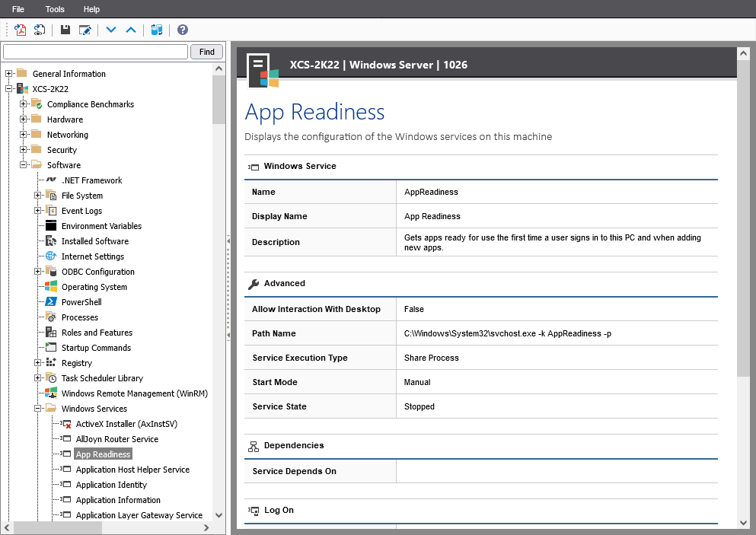The width and height of the screenshot is (756, 535).
Task: Focus the search text field
Action: tap(95, 52)
